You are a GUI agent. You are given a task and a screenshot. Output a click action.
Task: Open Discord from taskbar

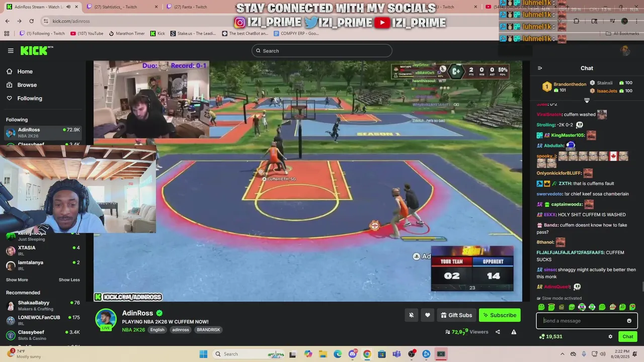pyautogui.click(x=353, y=354)
